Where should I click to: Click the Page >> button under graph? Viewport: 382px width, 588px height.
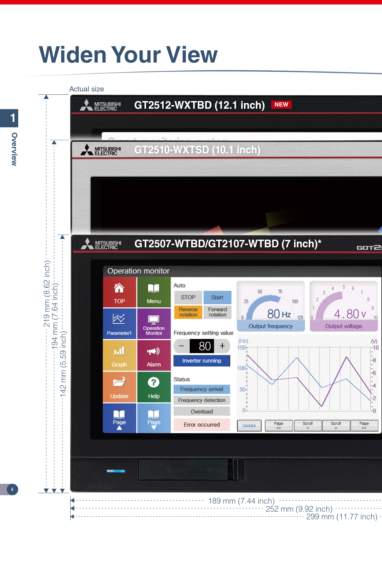click(364, 426)
